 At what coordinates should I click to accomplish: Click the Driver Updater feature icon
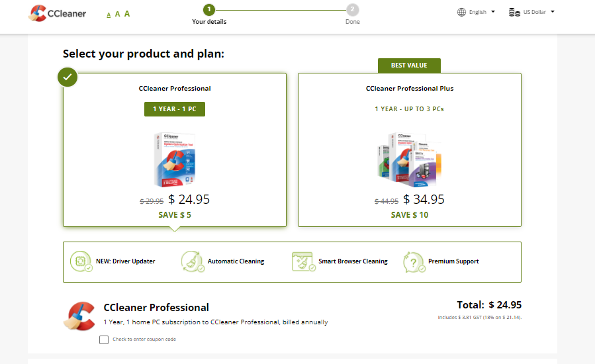coord(81,261)
